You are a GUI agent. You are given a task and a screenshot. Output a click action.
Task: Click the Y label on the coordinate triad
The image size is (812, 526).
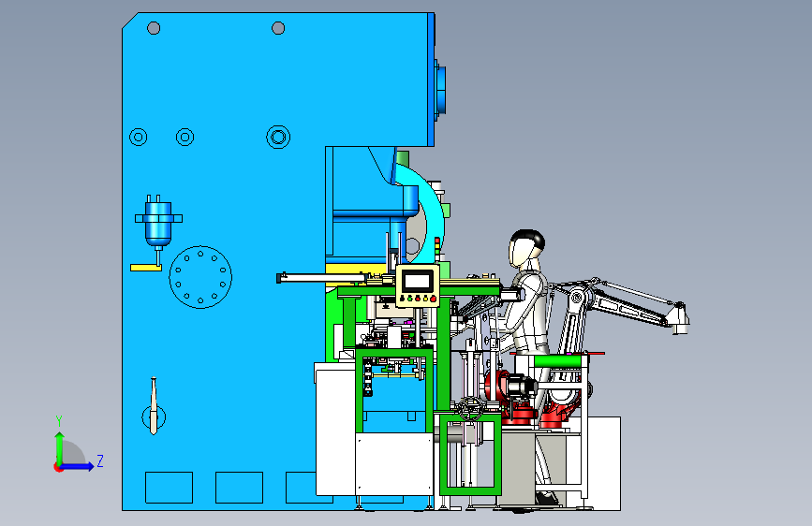pos(58,421)
